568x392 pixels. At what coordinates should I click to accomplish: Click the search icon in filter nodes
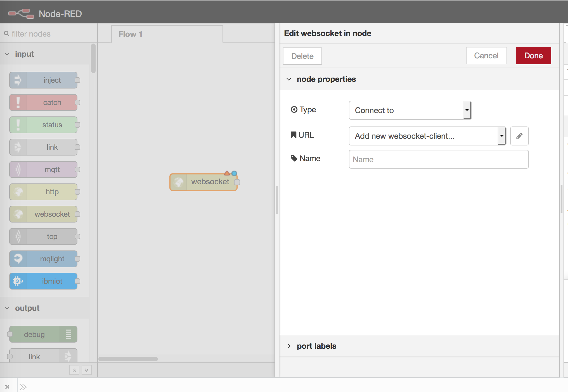tap(6, 34)
